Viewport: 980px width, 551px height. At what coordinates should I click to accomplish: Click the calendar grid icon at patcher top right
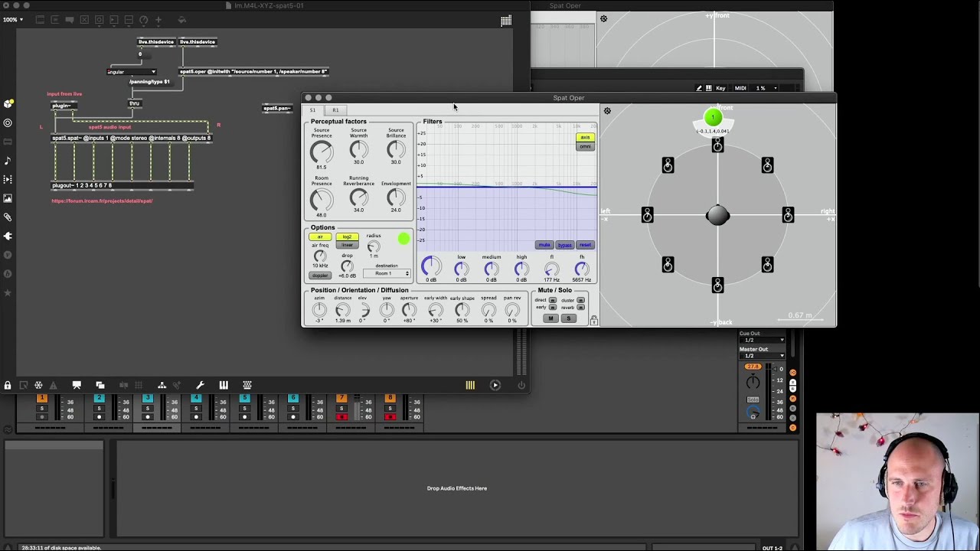[506, 21]
